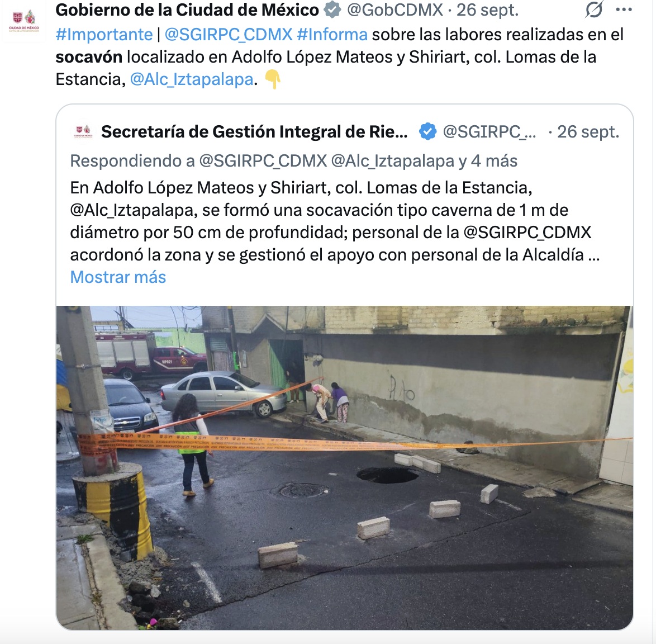
Task: Open the @SGIRPC_CDMX mention in the main tweet
Action: click(229, 34)
